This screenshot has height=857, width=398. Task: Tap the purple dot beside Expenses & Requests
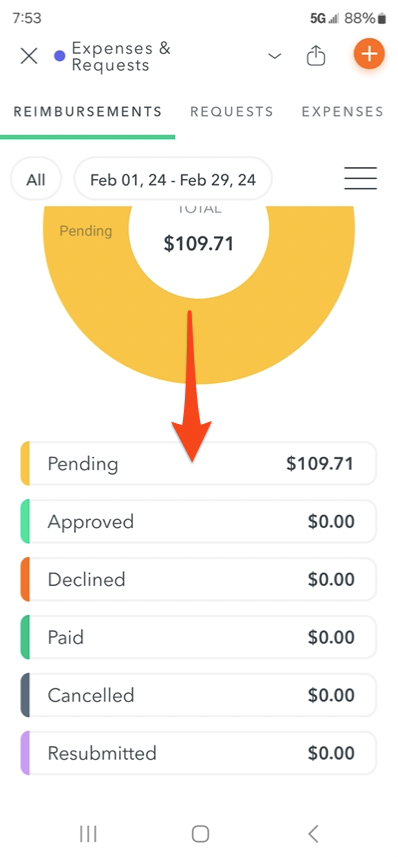60,56
